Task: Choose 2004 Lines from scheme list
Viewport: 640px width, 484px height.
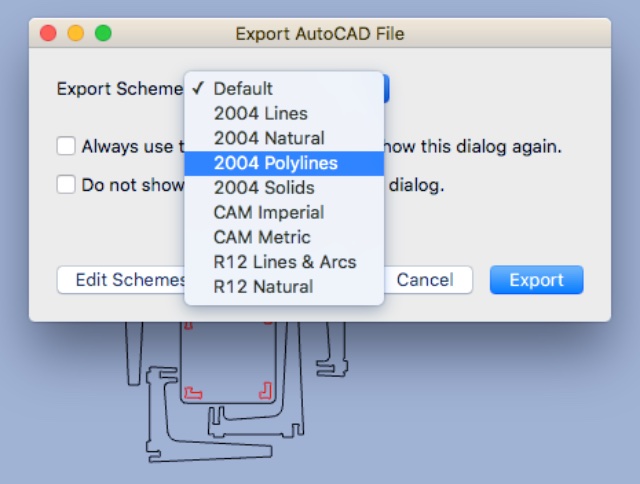Action: point(284,113)
